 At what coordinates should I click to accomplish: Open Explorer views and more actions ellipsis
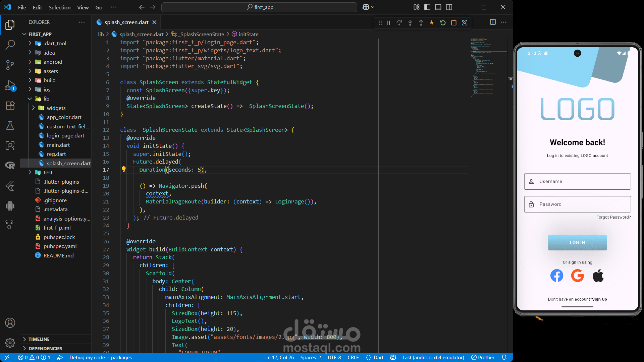coord(82,22)
